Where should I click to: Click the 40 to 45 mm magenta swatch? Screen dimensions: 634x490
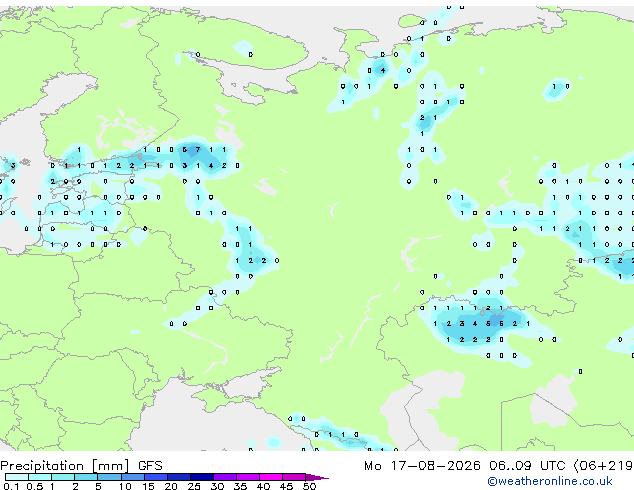(271, 477)
